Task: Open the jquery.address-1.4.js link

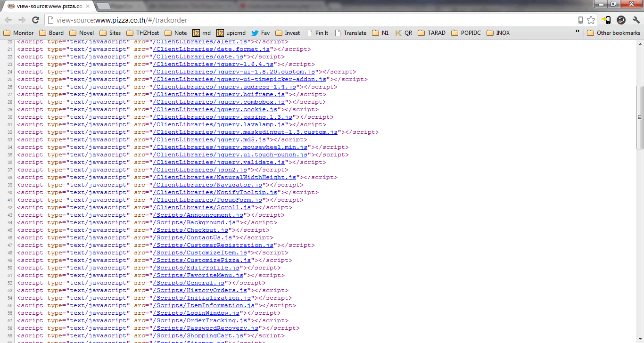Action: click(224, 87)
